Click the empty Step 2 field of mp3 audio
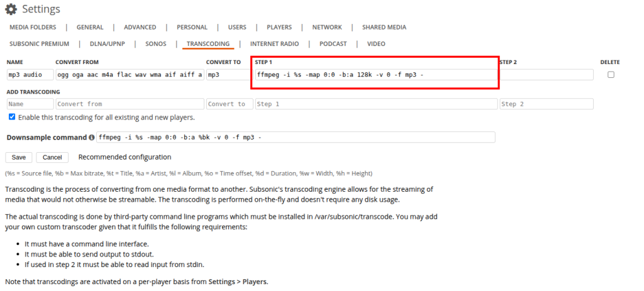Image resolution: width=644 pixels, height=291 pixels. click(547, 75)
